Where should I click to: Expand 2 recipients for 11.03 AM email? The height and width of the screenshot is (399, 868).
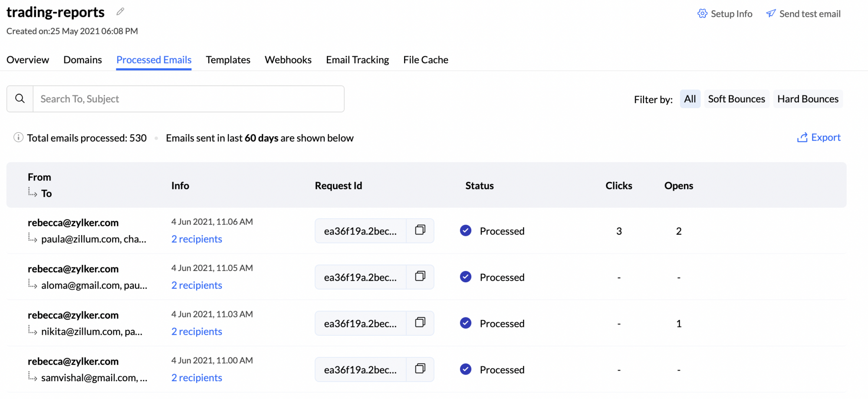[197, 331]
